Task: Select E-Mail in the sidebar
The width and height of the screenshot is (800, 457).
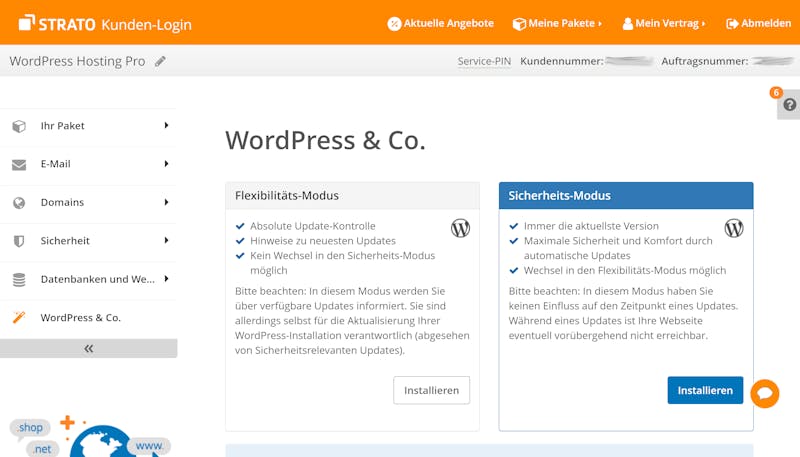Action: tap(88, 164)
